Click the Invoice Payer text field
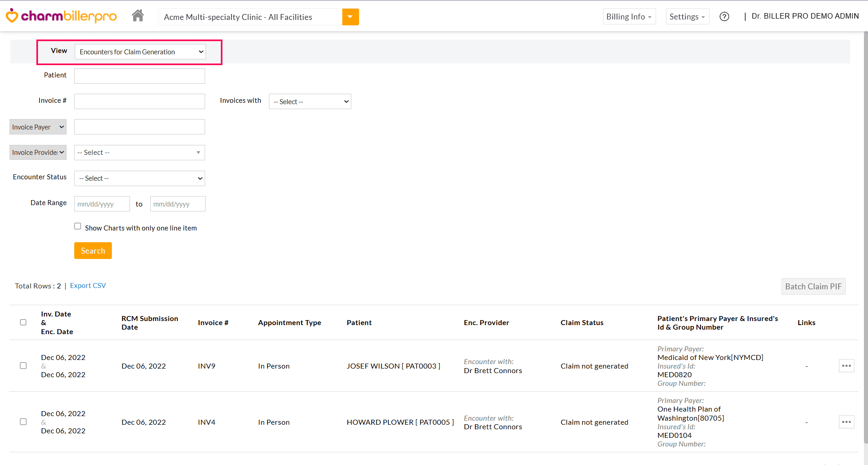 [x=139, y=127]
